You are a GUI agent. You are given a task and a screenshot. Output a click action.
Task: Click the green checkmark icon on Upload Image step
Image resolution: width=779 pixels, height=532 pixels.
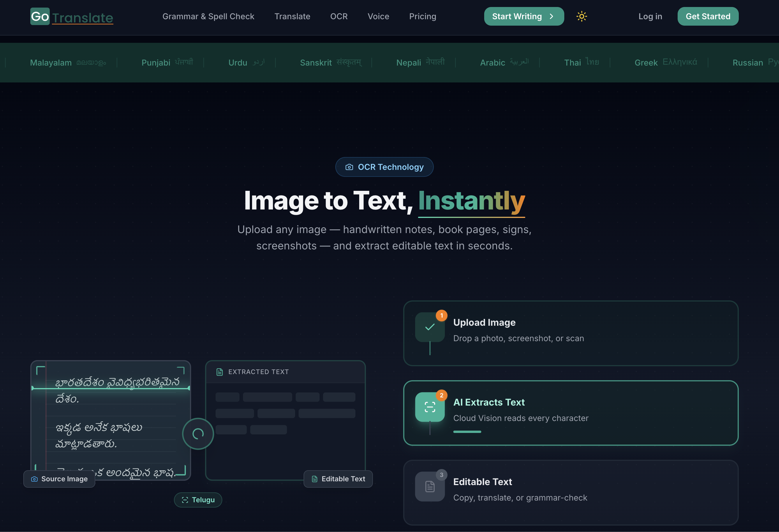point(429,327)
